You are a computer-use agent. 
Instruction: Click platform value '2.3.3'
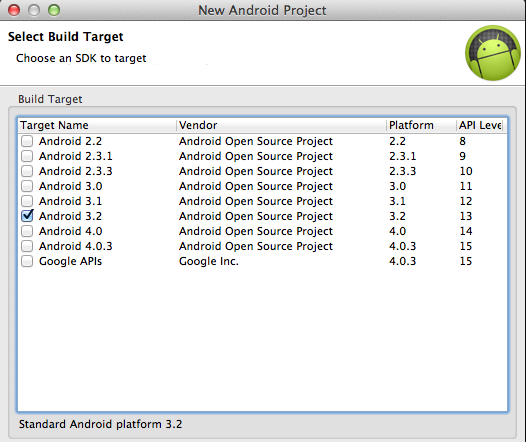[403, 171]
